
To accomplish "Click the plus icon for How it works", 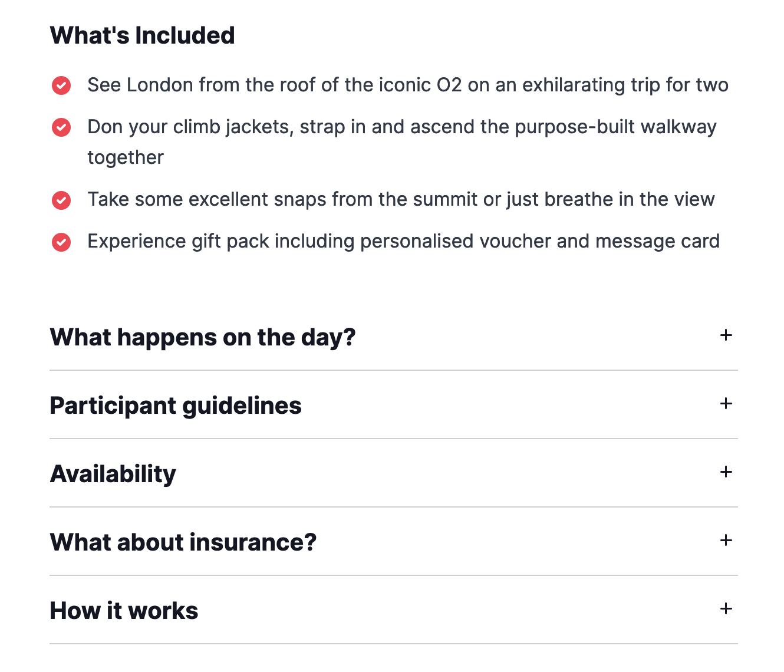I will tap(726, 609).
